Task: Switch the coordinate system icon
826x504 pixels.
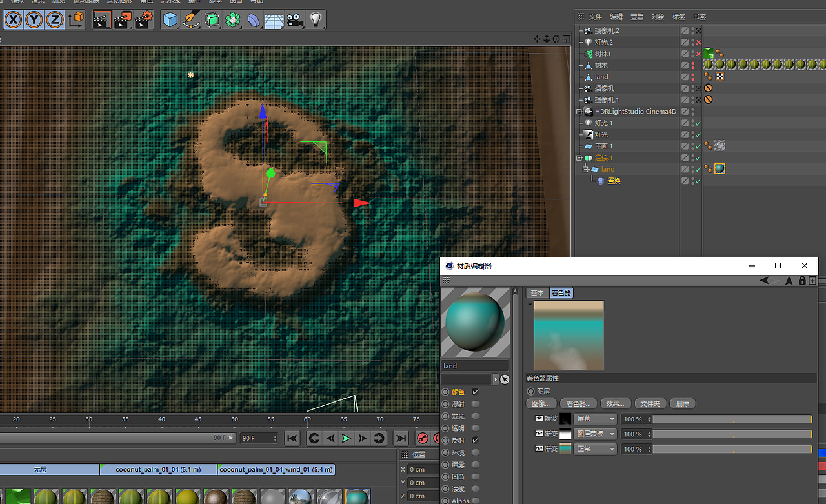Action: 76,19
